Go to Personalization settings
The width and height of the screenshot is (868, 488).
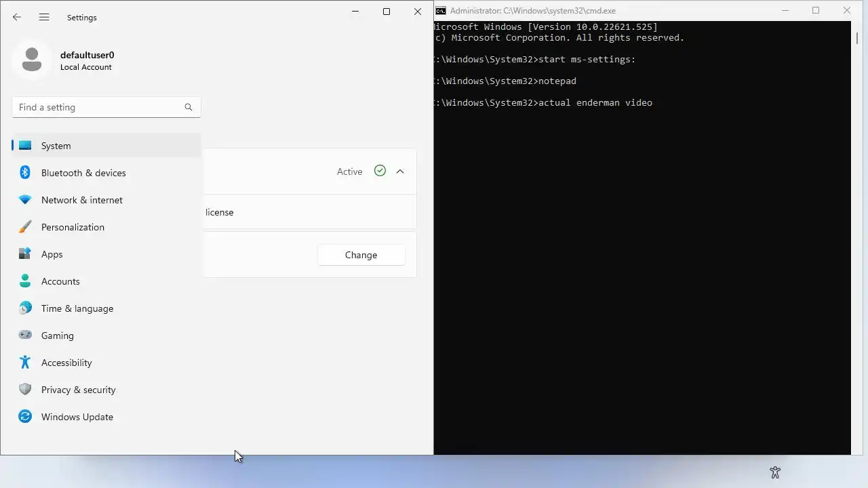coord(106,227)
